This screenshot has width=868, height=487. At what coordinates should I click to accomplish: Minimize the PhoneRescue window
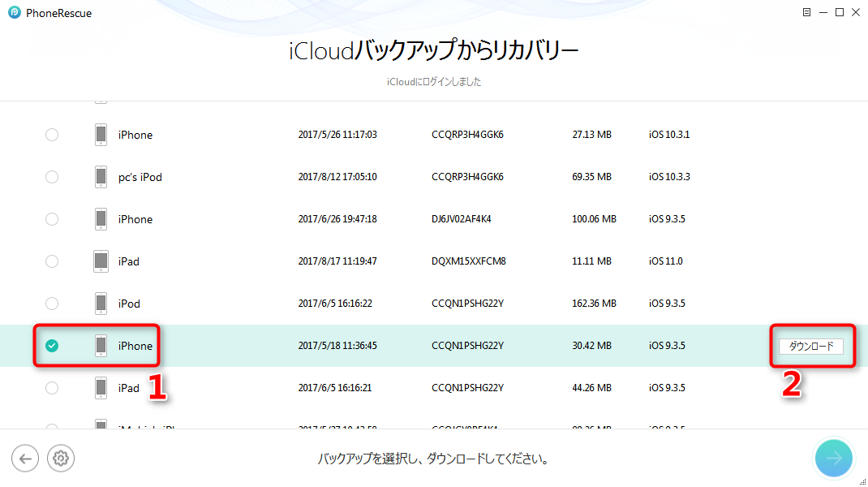823,12
